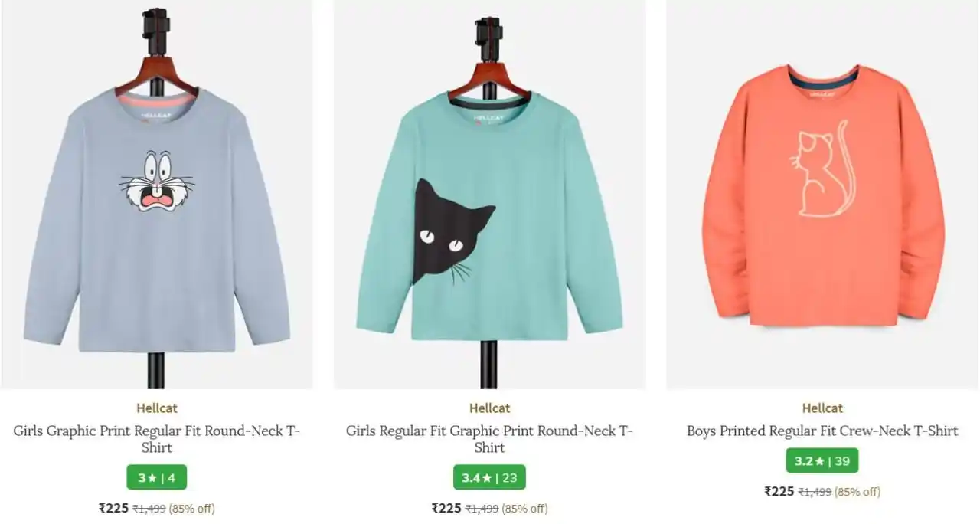Select the star icon on the 3.2 rating
The width and height of the screenshot is (980, 524).
click(x=818, y=460)
